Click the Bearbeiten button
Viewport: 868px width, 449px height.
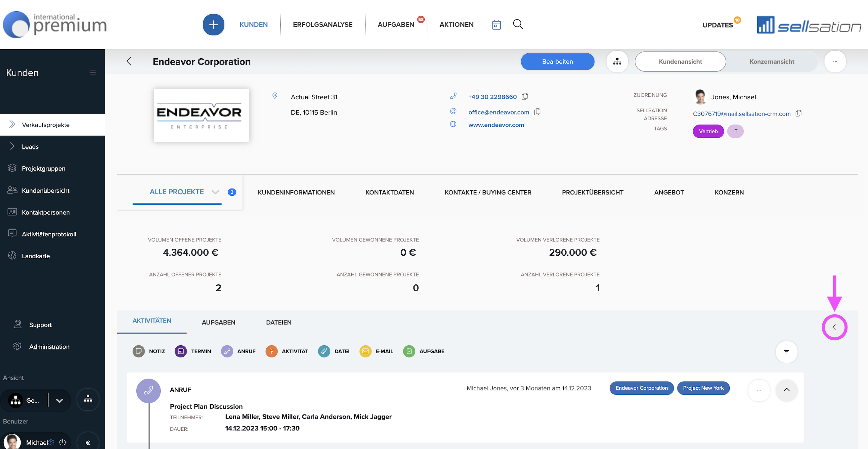point(557,61)
